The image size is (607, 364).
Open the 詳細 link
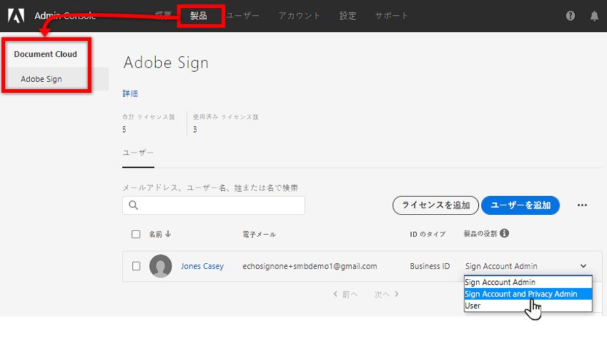130,94
